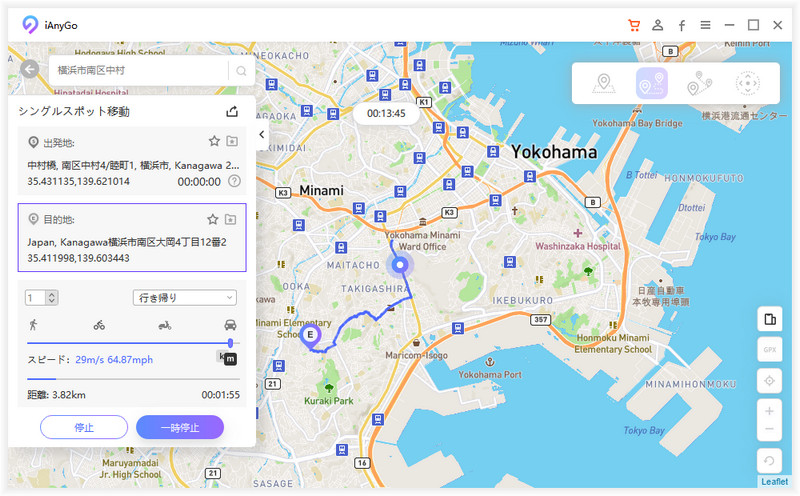Viewport: 800px width, 496px height.
Task: Select teleport location mode
Action: (604, 84)
